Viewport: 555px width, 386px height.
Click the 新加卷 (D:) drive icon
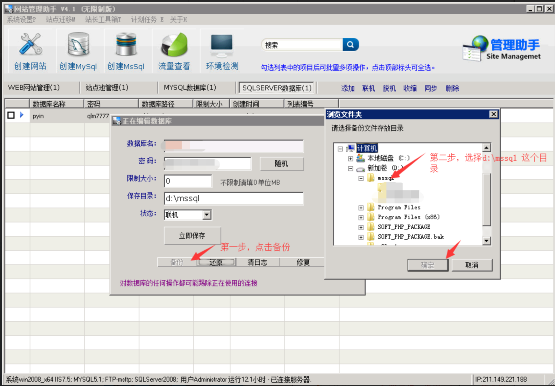tap(361, 169)
